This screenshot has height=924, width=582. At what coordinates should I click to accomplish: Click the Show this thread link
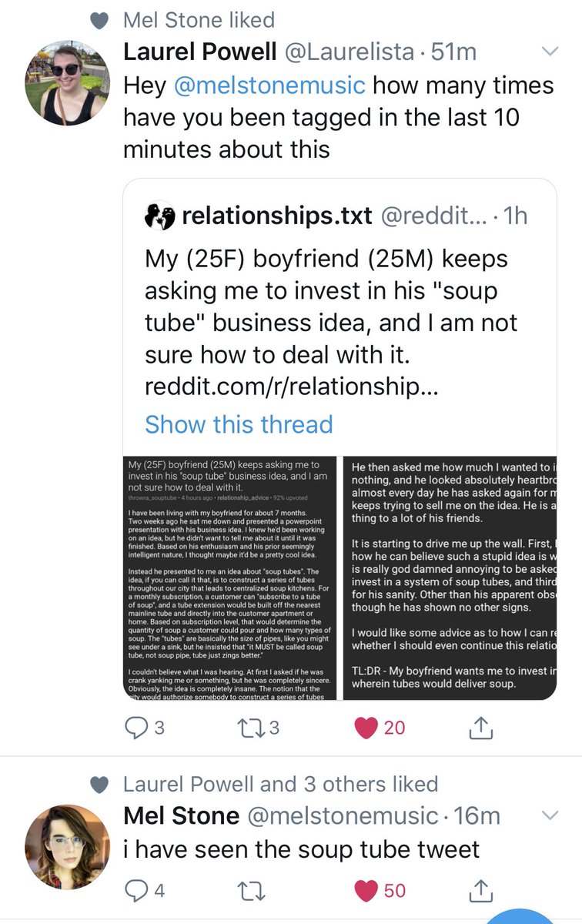(239, 424)
